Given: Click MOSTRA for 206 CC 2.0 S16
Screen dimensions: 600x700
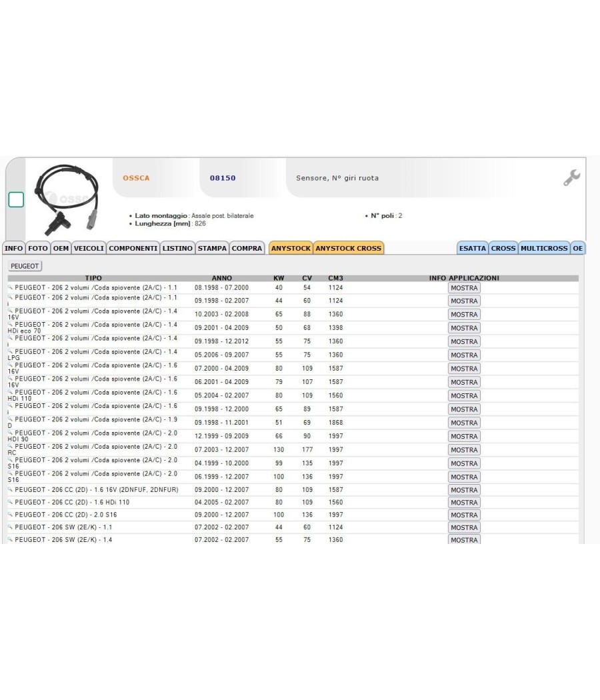Looking at the screenshot, I should [x=464, y=515].
